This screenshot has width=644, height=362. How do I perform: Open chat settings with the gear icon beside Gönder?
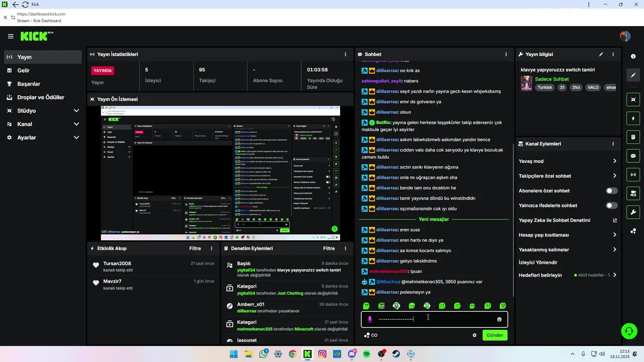474,335
